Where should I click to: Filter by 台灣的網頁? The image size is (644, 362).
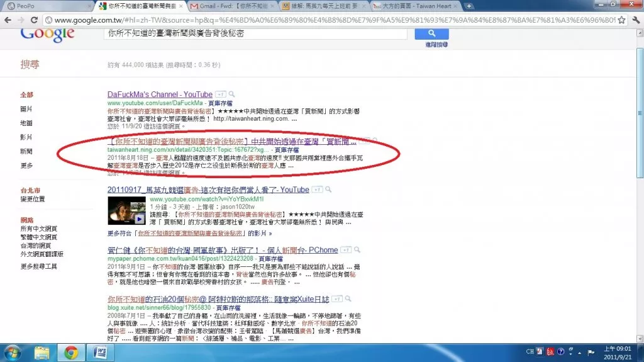click(x=36, y=246)
